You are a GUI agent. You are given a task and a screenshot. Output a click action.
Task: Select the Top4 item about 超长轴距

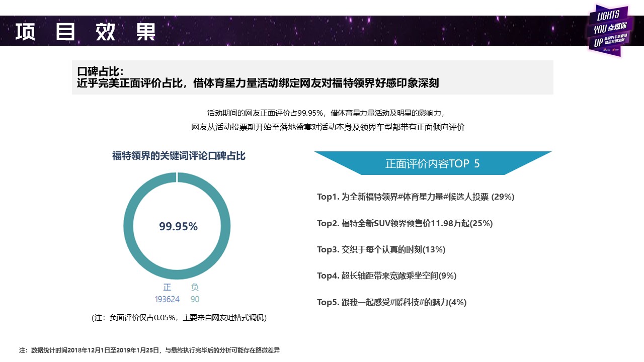pos(386,276)
